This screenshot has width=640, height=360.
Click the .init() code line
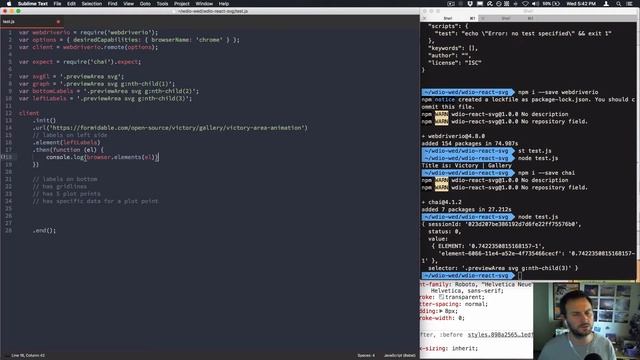tap(44, 121)
